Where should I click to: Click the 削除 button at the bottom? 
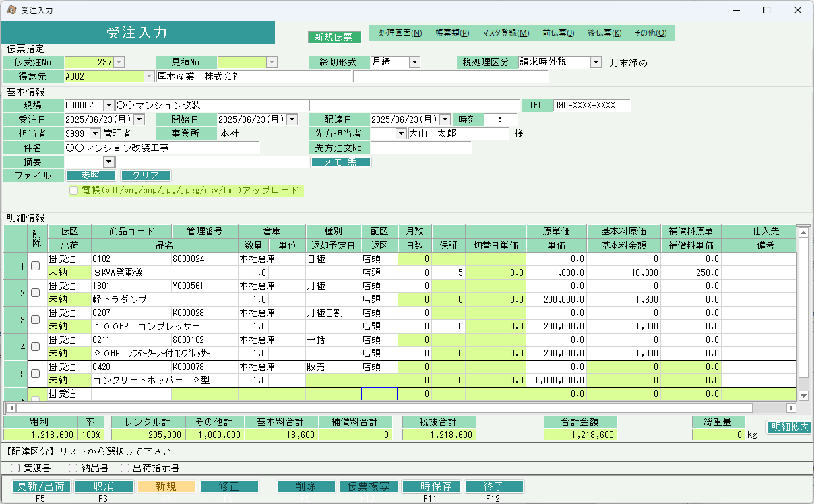click(306, 486)
